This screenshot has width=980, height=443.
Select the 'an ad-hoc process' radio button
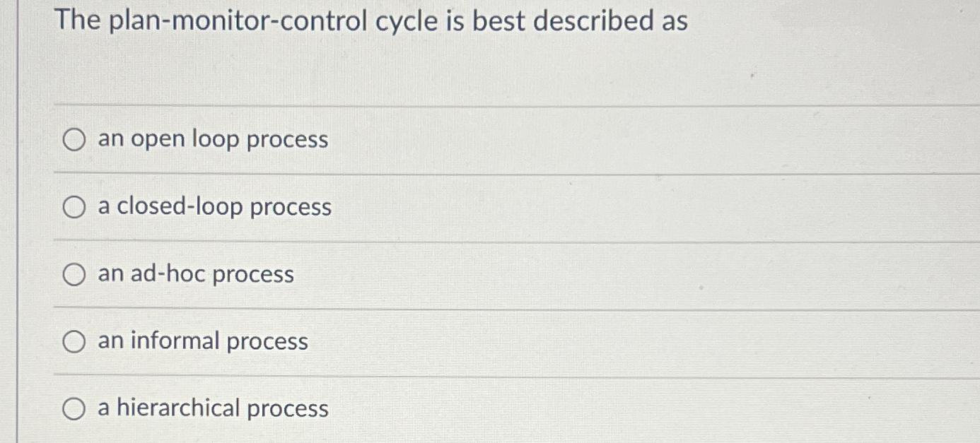coord(74,275)
